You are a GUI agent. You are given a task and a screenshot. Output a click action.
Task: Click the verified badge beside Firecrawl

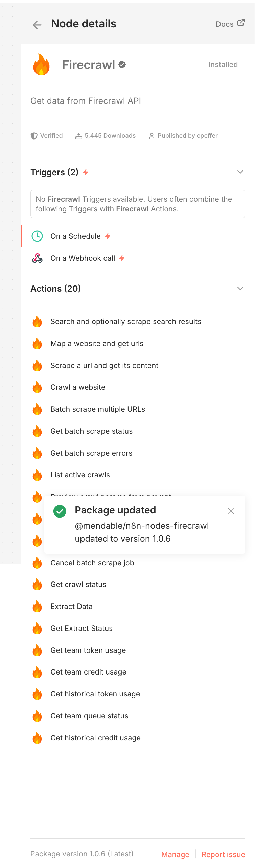(x=122, y=65)
